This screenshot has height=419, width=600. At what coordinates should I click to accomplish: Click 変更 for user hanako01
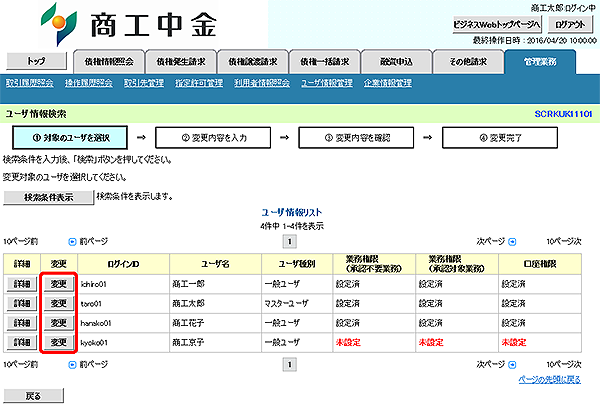pyautogui.click(x=59, y=323)
